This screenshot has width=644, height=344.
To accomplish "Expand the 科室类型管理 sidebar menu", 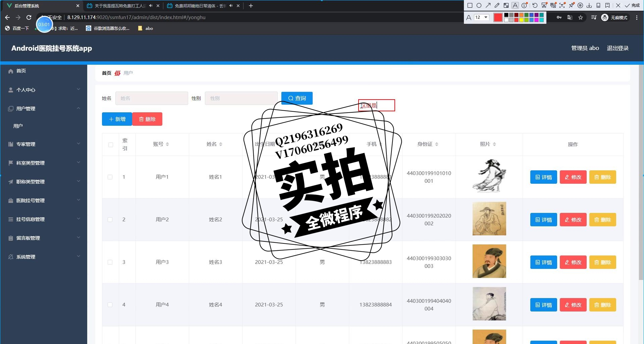I will 44,163.
